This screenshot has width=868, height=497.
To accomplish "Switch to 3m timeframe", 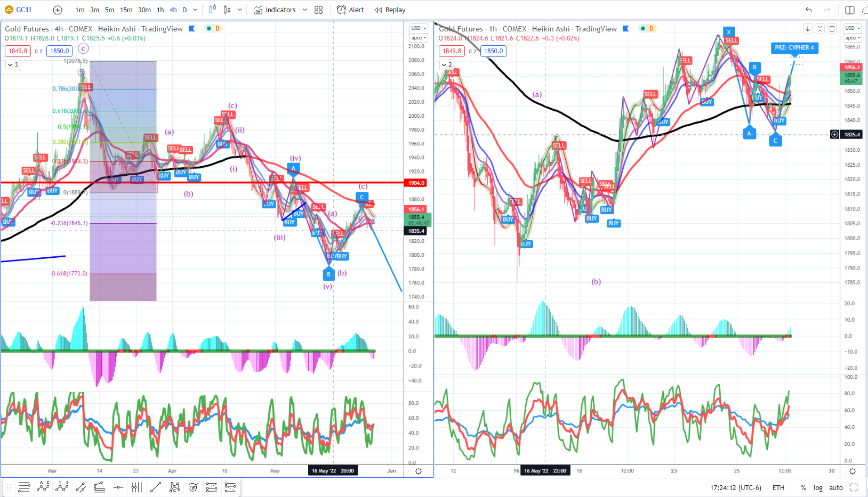I will click(x=94, y=10).
